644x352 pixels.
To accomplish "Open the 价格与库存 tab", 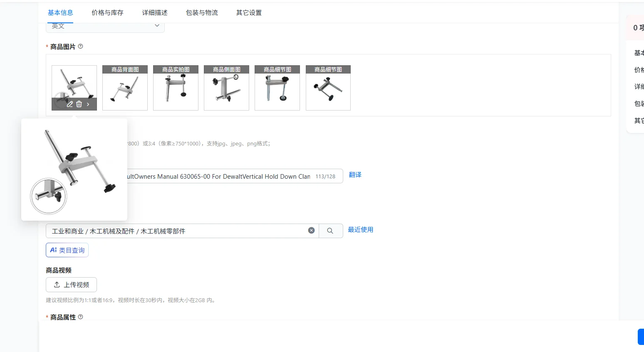I will pos(107,13).
